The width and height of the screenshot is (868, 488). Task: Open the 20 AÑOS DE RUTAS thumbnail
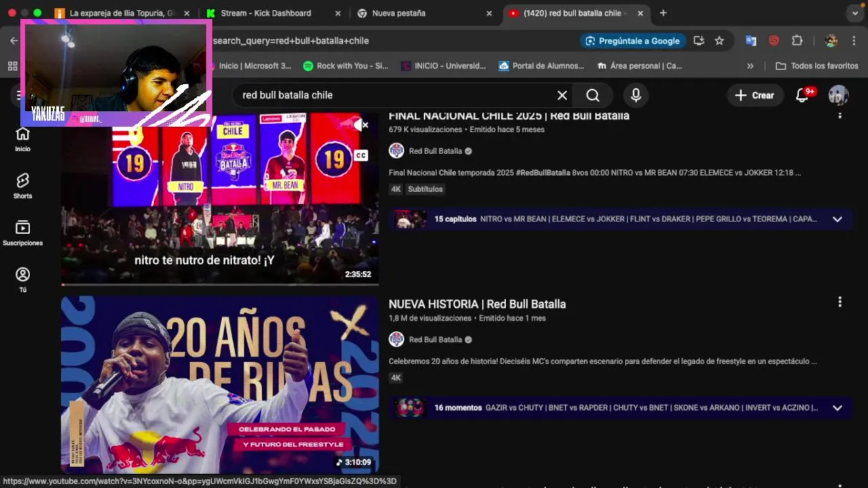point(220,385)
